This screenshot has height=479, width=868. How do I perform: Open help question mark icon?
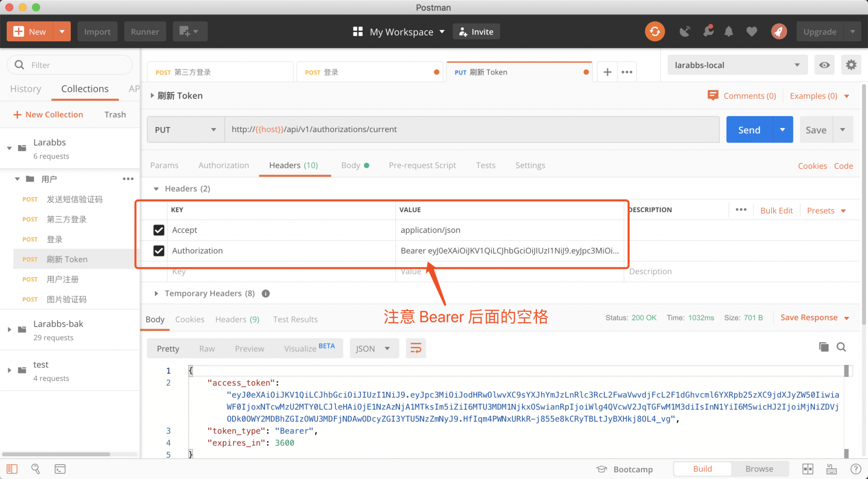coord(856,469)
